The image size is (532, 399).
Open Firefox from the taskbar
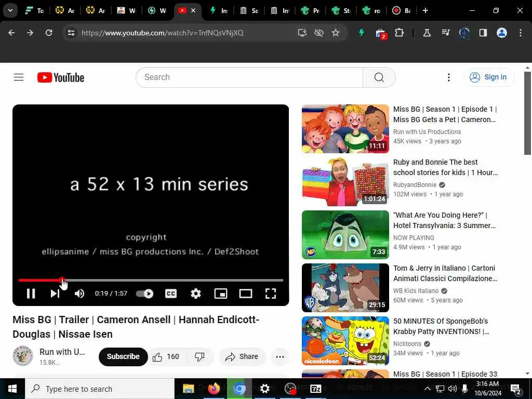click(214, 389)
